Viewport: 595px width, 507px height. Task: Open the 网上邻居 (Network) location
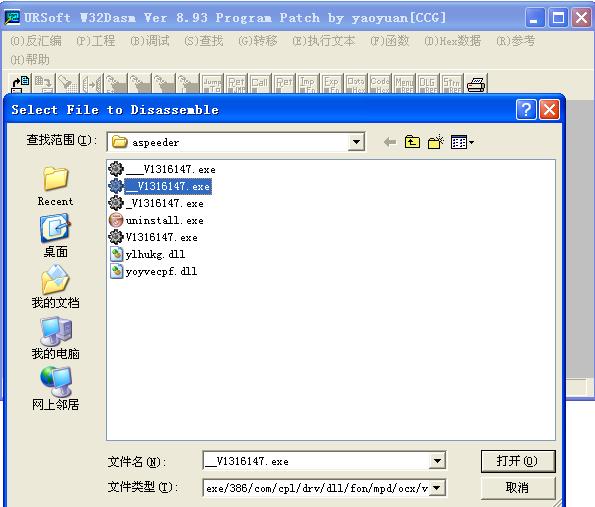[x=55, y=389]
